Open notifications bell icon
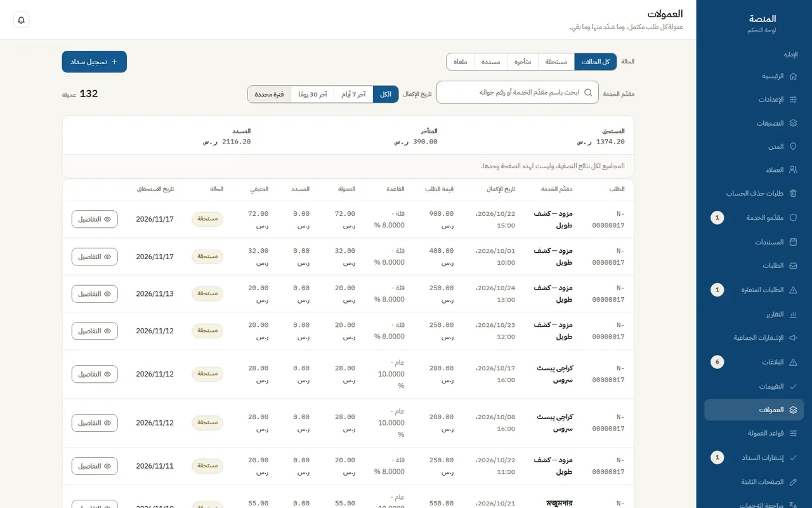Image resolution: width=812 pixels, height=508 pixels. coord(22,20)
